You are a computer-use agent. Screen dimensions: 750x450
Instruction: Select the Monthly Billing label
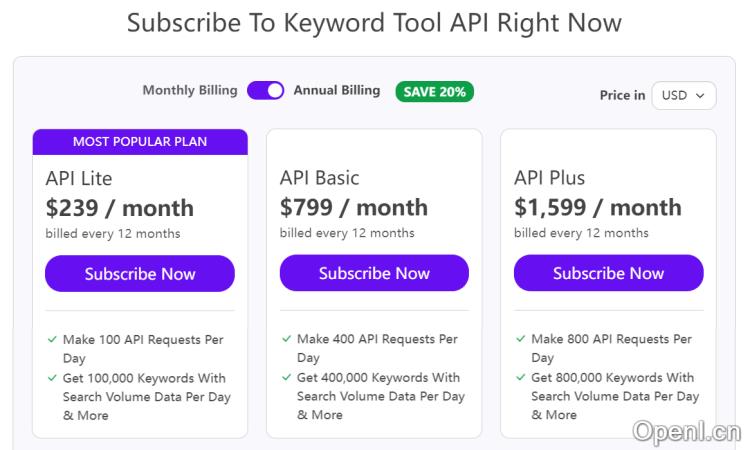tap(190, 91)
